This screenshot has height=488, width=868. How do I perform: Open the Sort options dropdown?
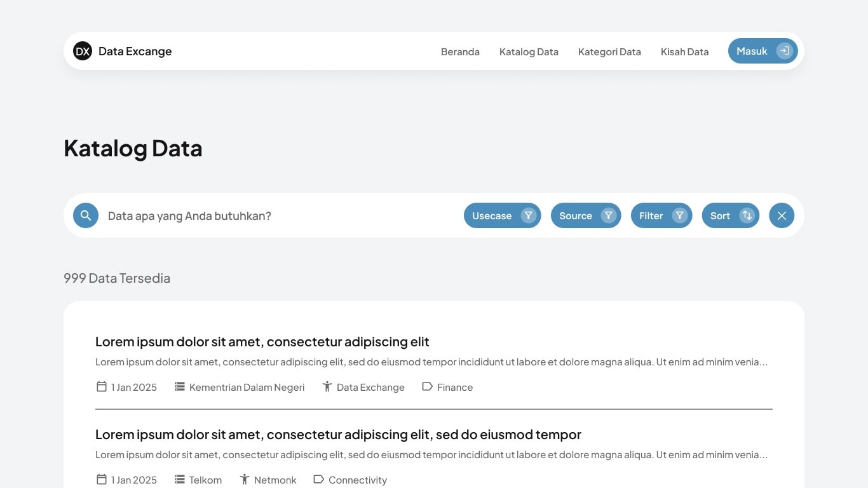731,215
